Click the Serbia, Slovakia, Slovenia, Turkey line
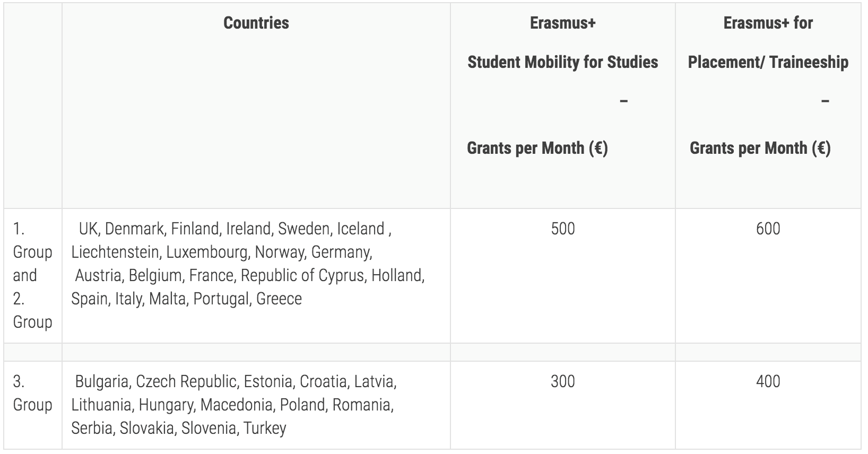Viewport: 868px width, 454px height. tap(179, 428)
